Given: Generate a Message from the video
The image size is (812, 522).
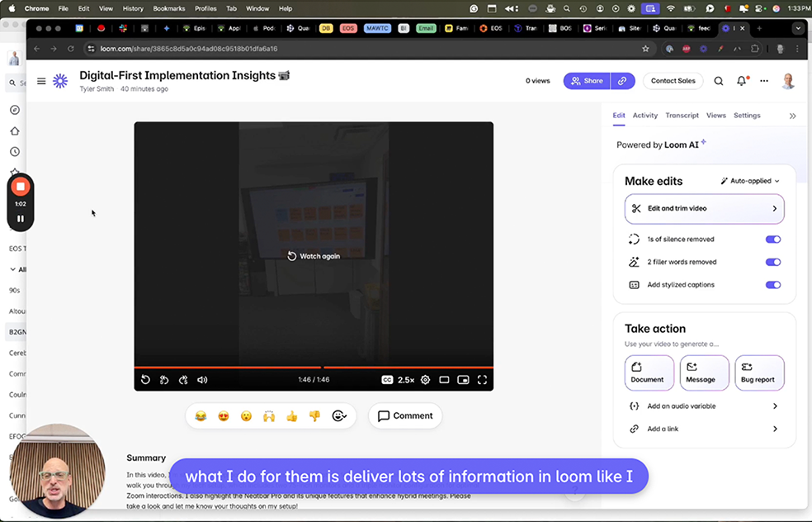Looking at the screenshot, I should (x=704, y=373).
